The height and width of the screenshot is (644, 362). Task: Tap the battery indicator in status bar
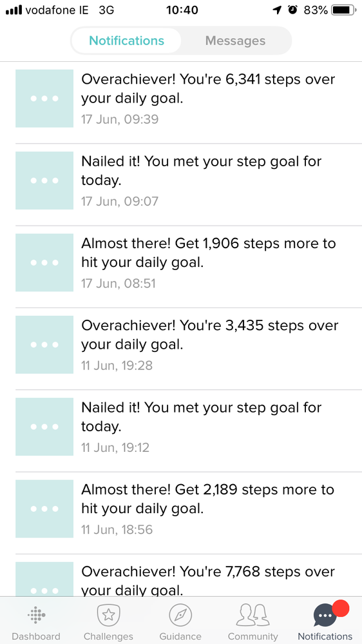point(344,10)
